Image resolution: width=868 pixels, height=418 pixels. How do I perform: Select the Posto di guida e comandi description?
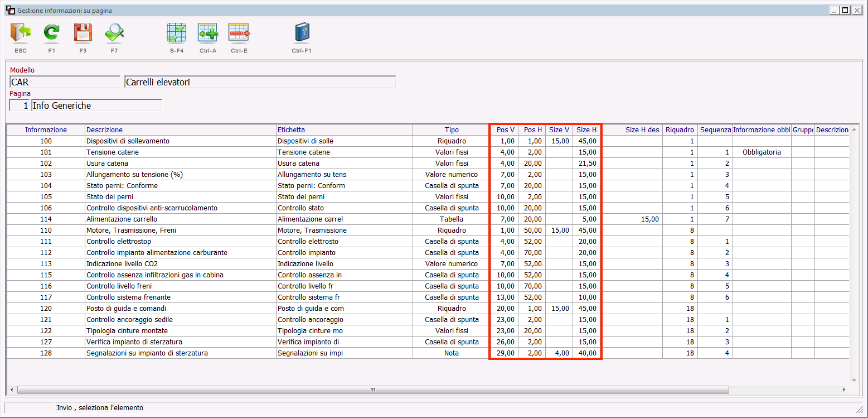click(181, 309)
